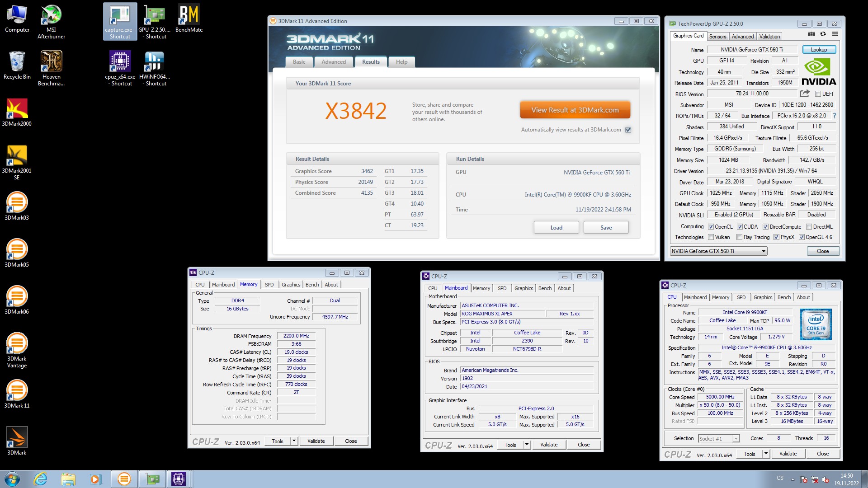
Task: Launch 3DMark2000 desktop icon
Action: [x=17, y=113]
